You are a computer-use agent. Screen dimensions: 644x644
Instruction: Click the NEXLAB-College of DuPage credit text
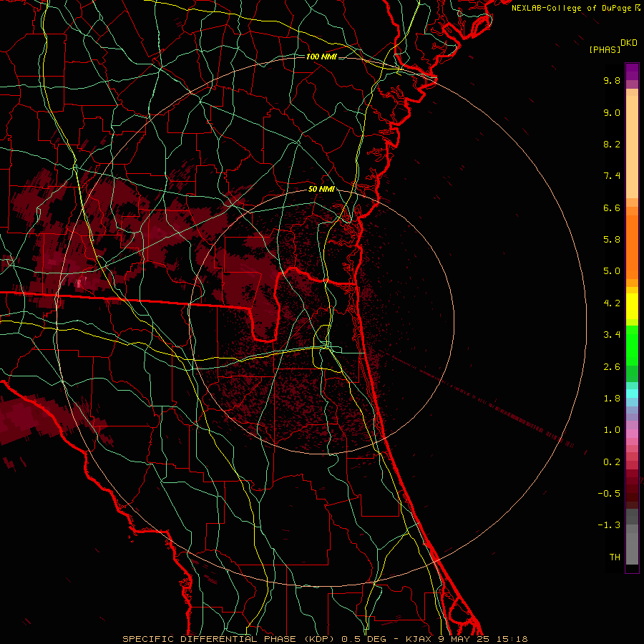click(x=572, y=8)
